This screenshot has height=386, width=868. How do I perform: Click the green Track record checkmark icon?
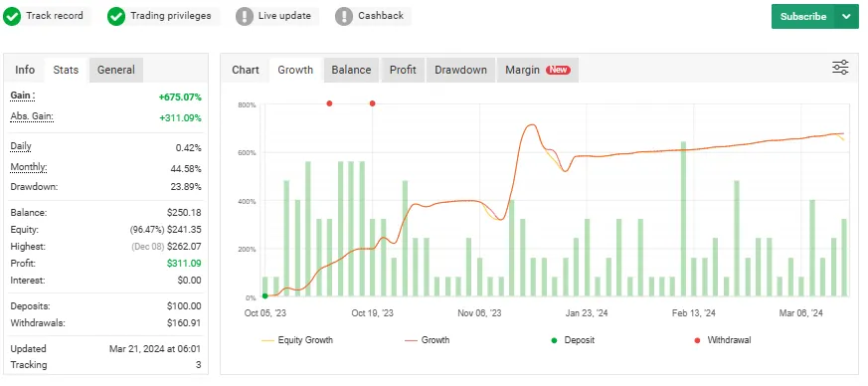pyautogui.click(x=12, y=16)
